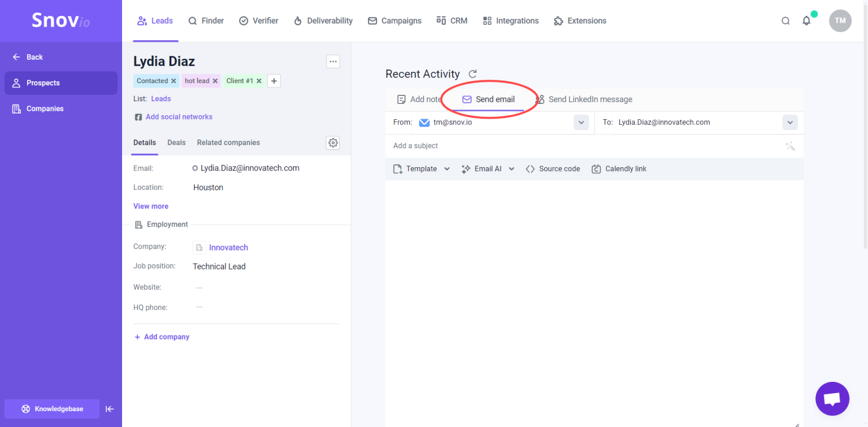The height and width of the screenshot is (427, 868).
Task: Switch to Send LinkedIn message tab
Action: [x=584, y=99]
